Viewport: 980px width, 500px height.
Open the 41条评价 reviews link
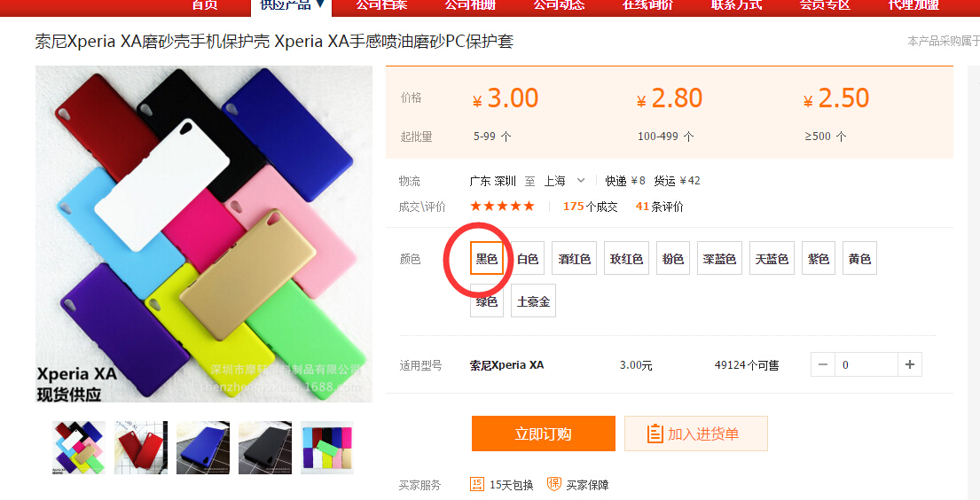(x=659, y=207)
